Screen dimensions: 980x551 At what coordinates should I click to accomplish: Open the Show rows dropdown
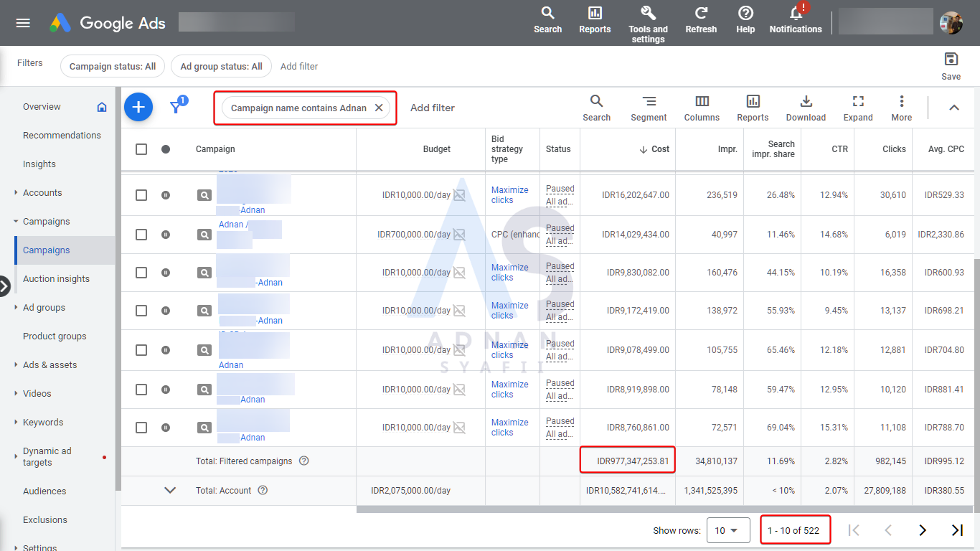click(x=727, y=531)
